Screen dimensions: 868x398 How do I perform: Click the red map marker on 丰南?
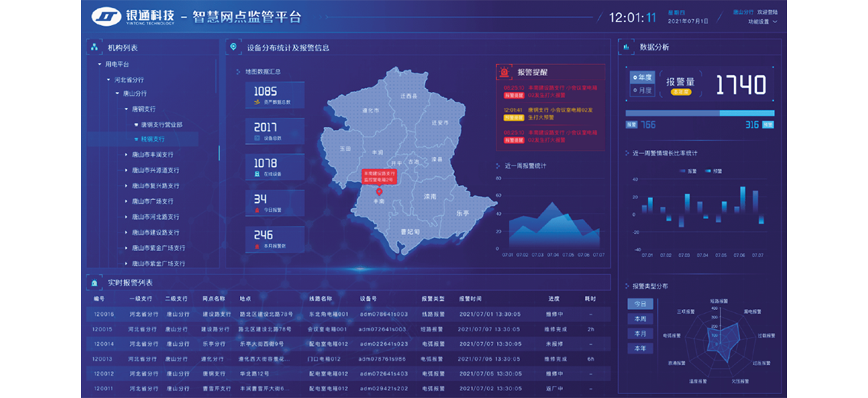(379, 189)
